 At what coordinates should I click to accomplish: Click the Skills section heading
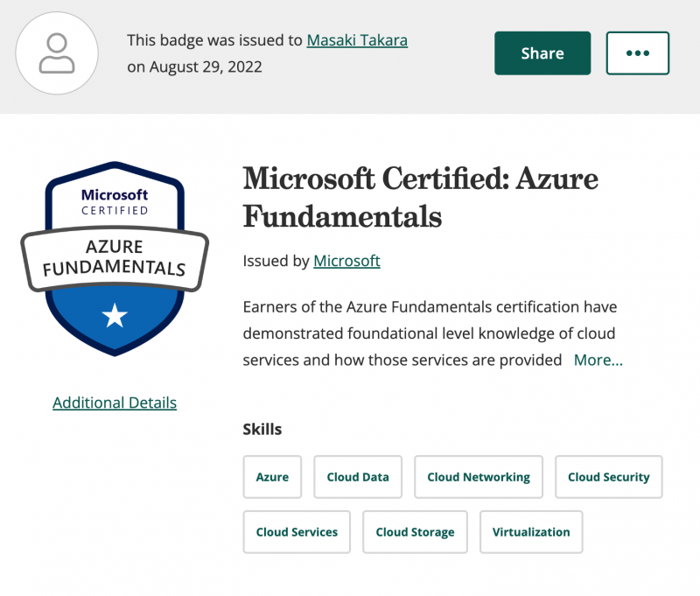click(262, 429)
